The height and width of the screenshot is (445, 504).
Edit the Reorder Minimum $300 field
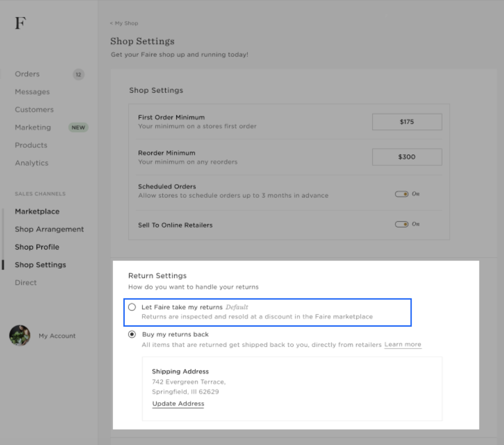point(407,157)
